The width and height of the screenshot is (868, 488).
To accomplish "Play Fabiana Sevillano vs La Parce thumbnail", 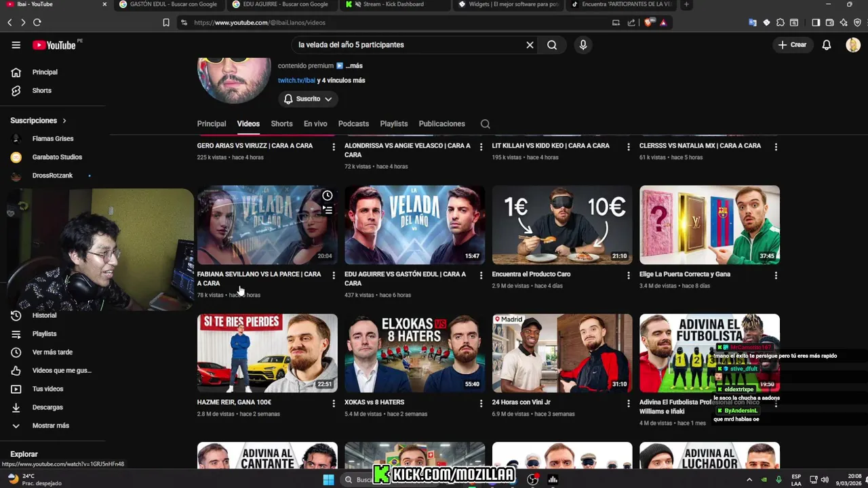I will [267, 225].
